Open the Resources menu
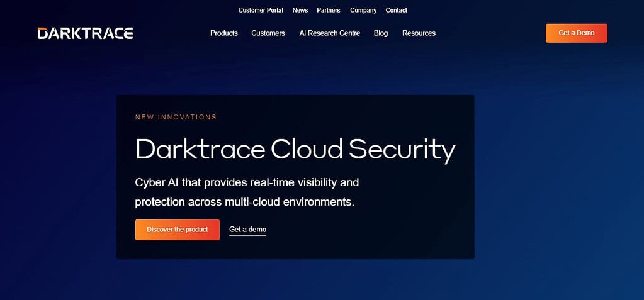 (419, 33)
